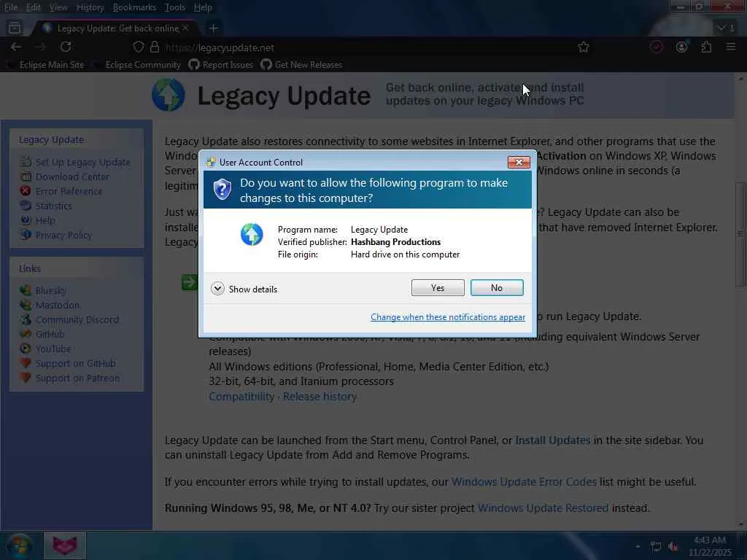Click the volume speaker tray icon
The width and height of the screenshot is (747, 560).
point(673,547)
